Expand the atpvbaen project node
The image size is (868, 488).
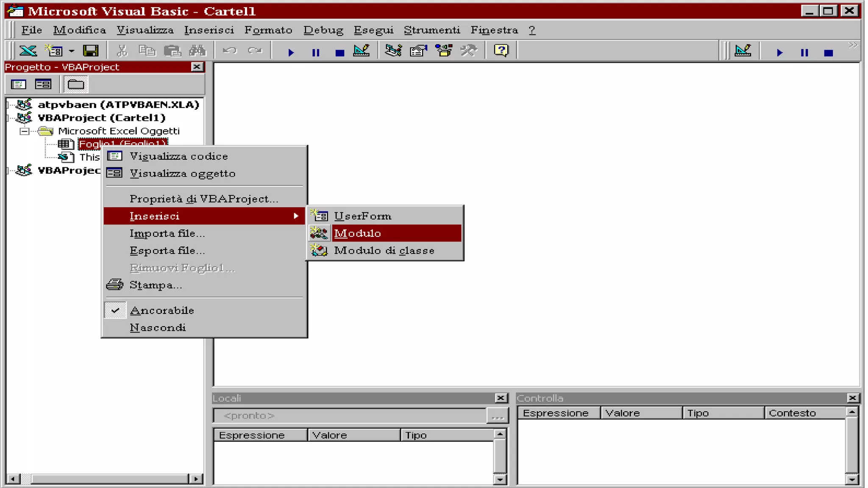click(x=8, y=105)
